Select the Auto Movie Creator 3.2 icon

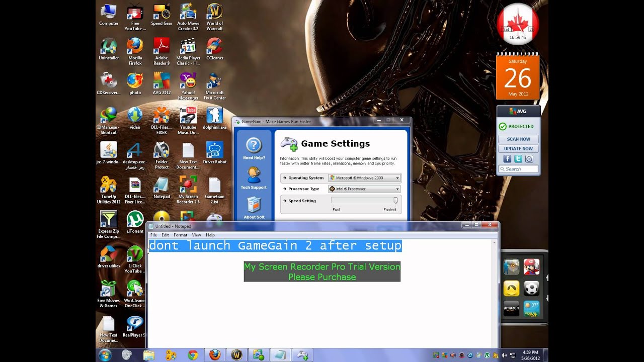coord(188,17)
